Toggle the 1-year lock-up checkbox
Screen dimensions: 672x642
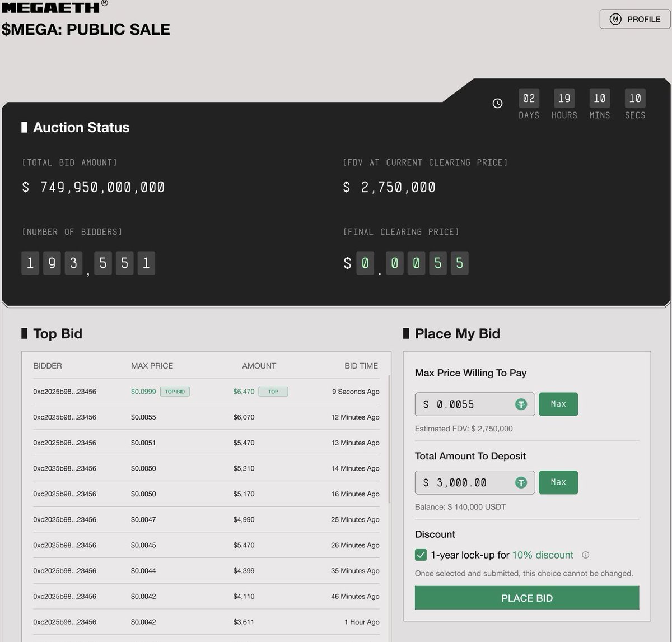coord(421,555)
